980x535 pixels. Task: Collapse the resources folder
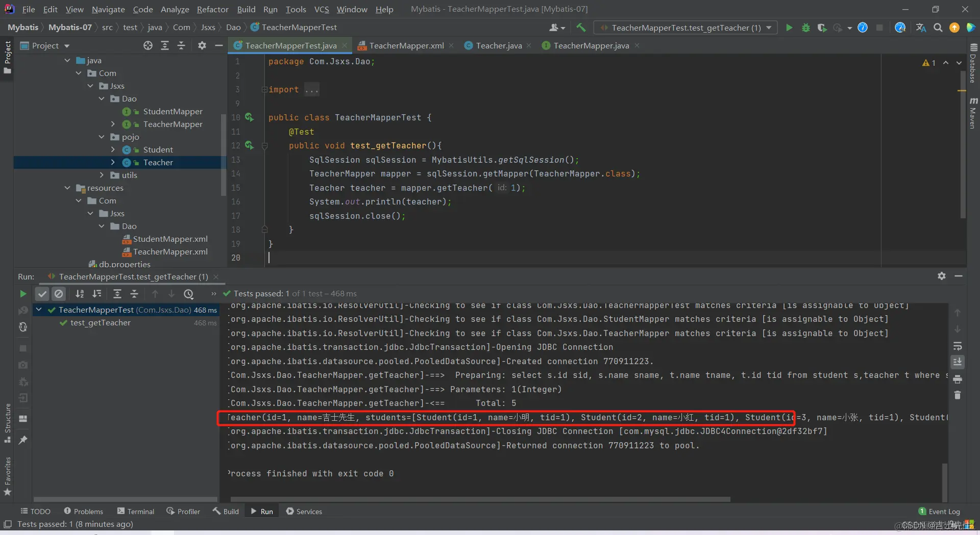[x=67, y=188]
